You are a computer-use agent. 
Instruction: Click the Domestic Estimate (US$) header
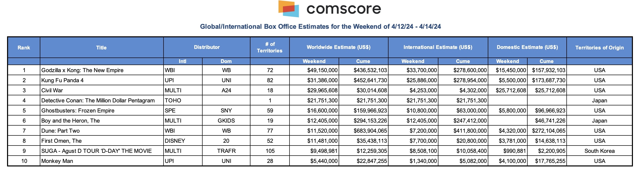coord(527,47)
